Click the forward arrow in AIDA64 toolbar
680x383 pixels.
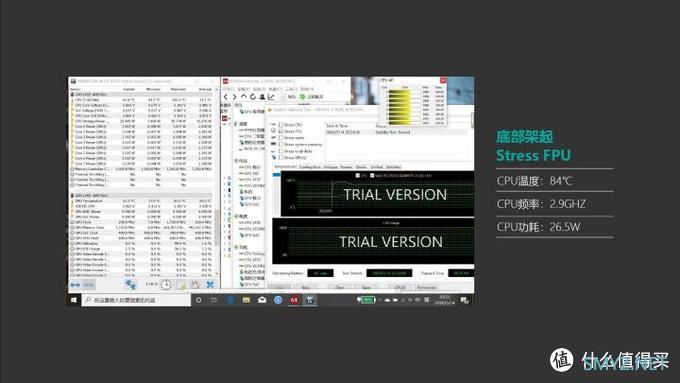234,97
